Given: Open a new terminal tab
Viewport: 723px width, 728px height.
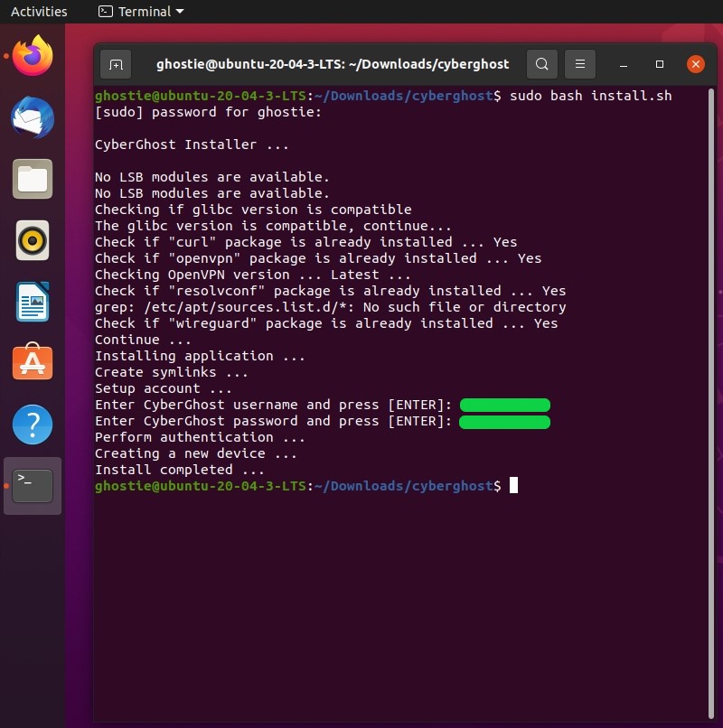Looking at the screenshot, I should 116,64.
